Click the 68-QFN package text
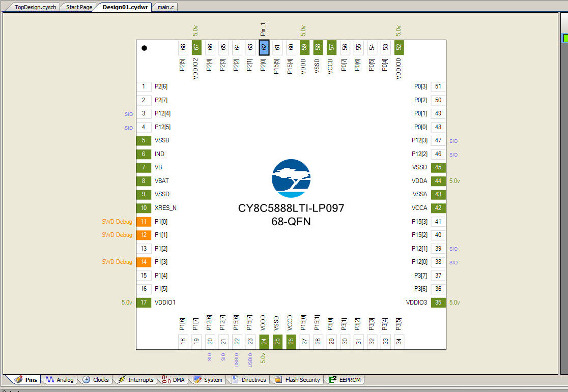The height and width of the screenshot is (392, 568). 291,222
